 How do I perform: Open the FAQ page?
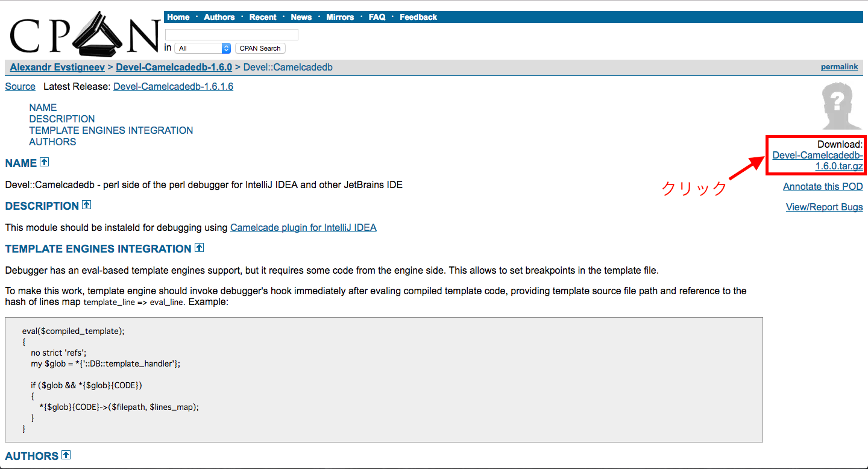(x=377, y=17)
